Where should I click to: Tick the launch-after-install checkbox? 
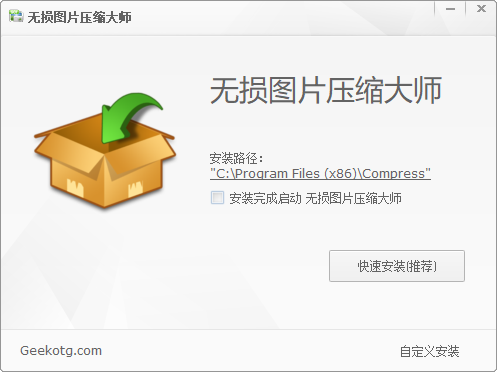[217, 197]
